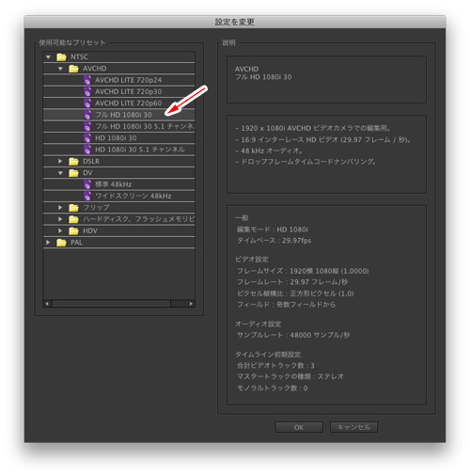
Task: Collapse the AVCHD folder disclosure triangle
Action: coord(60,69)
